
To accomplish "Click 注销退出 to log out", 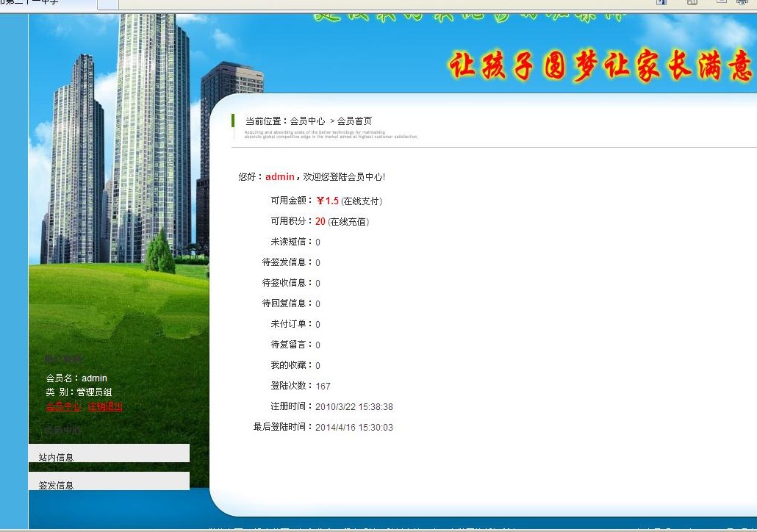I will pyautogui.click(x=105, y=406).
